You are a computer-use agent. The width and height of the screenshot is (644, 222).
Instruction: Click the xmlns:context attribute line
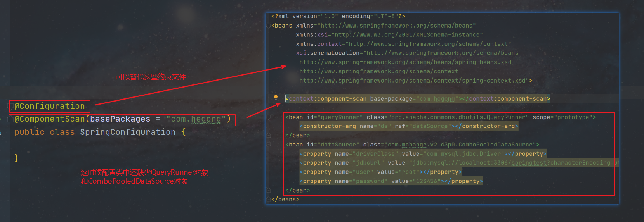pyautogui.click(x=403, y=44)
